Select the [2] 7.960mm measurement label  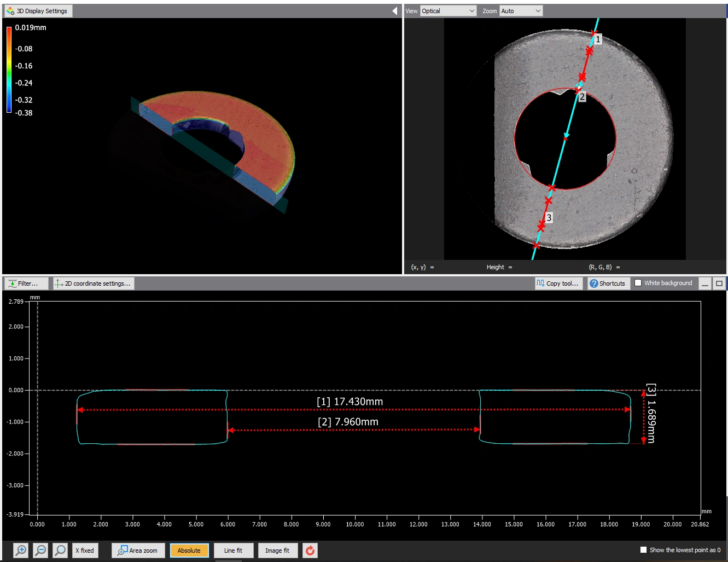[x=348, y=422]
